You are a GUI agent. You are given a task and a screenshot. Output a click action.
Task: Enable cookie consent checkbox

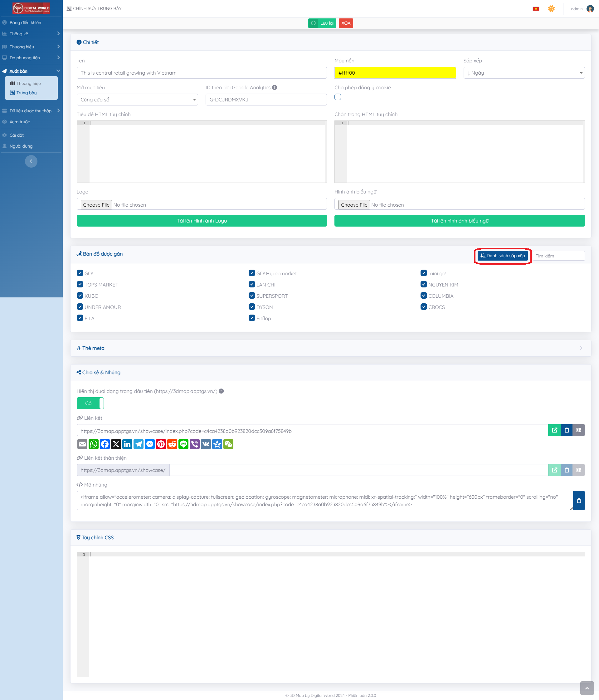coord(338,97)
